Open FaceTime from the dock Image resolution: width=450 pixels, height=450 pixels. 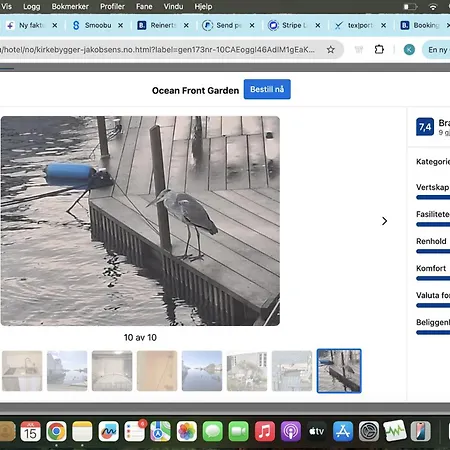pos(239,431)
